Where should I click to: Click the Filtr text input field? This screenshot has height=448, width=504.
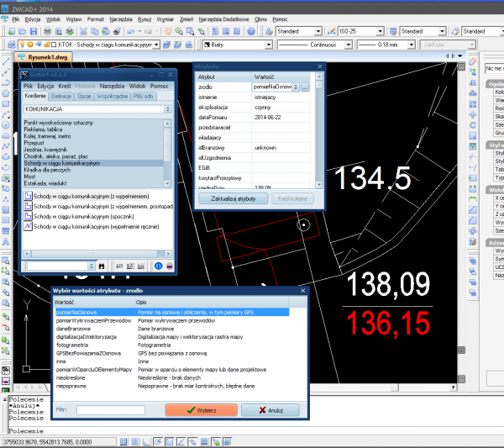click(109, 410)
